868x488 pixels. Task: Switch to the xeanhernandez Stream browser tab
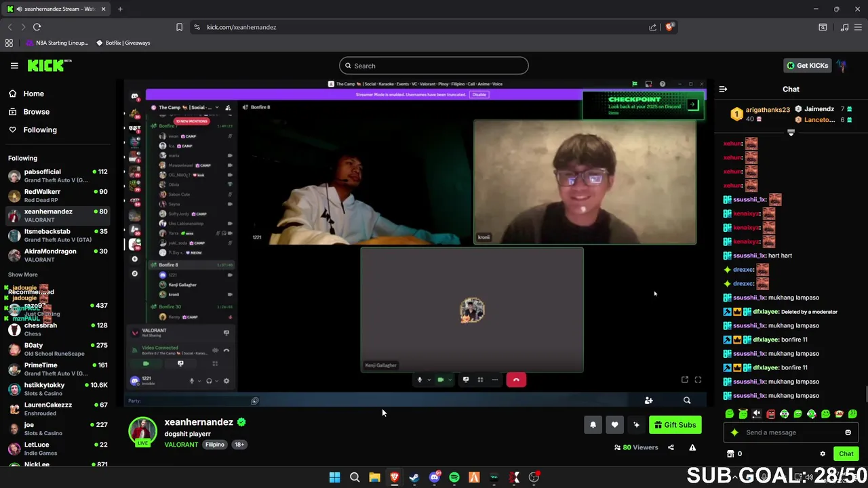coord(56,9)
